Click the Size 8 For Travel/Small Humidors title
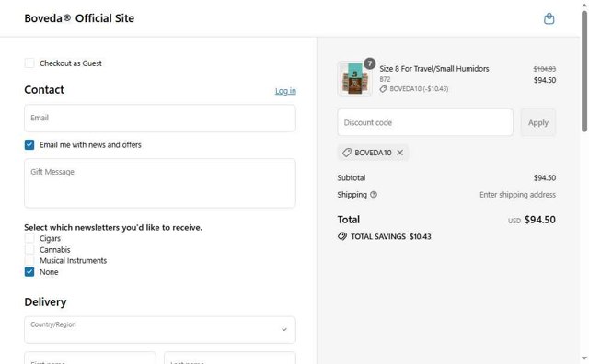Screen dimensions: 589x364 coord(434,69)
